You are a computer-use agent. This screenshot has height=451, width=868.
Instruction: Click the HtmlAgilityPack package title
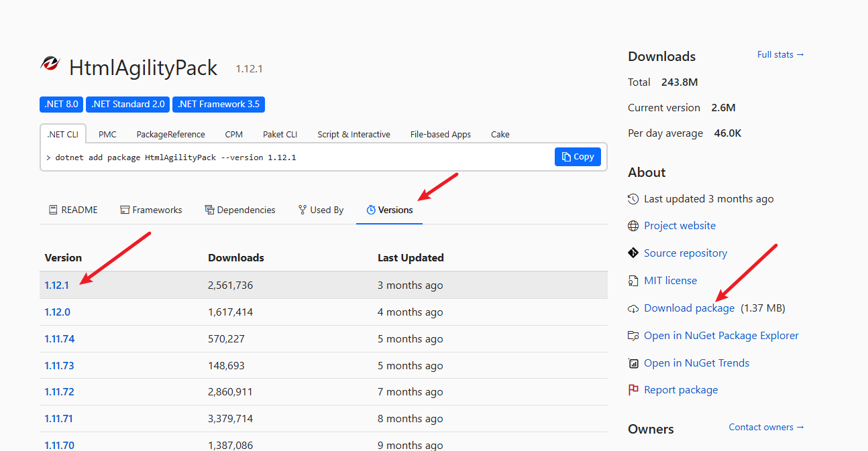pyautogui.click(x=144, y=68)
